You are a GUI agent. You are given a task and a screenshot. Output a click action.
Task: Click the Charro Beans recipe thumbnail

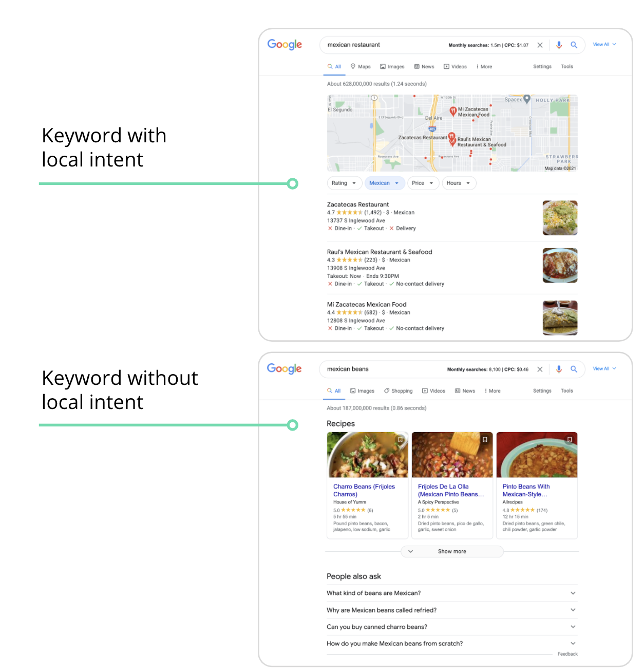point(367,455)
